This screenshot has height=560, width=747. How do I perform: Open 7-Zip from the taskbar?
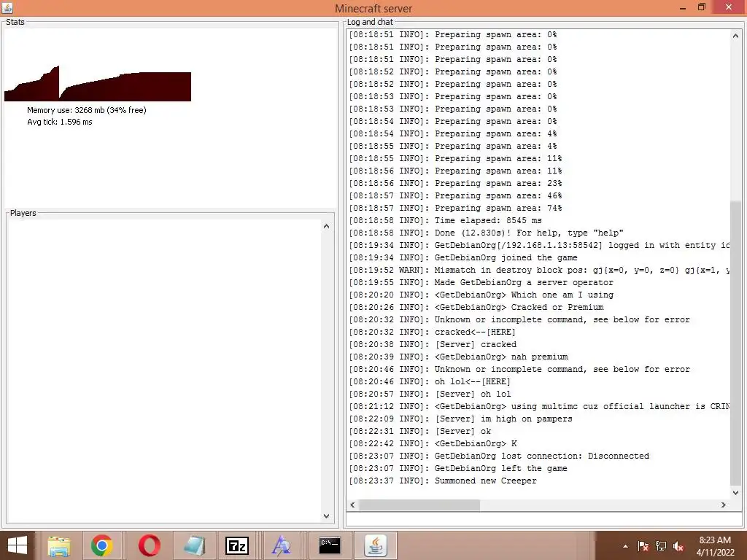tap(237, 545)
